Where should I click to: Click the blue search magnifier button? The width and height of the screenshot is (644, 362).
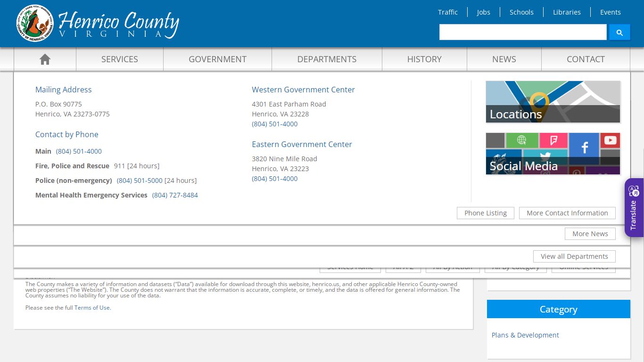(x=619, y=32)
